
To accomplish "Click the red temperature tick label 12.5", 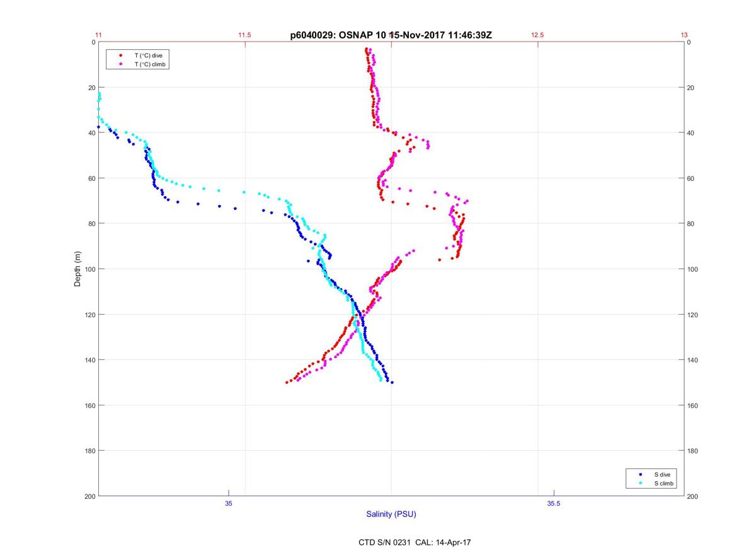I will (537, 35).
